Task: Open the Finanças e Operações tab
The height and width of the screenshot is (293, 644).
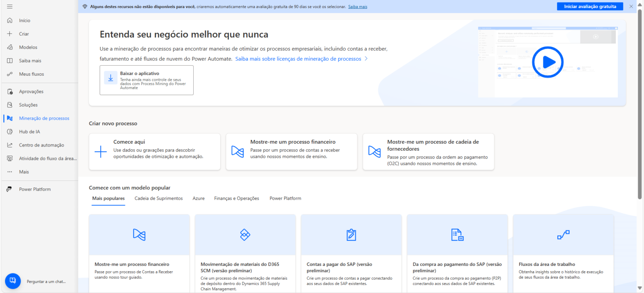Action: [236, 198]
